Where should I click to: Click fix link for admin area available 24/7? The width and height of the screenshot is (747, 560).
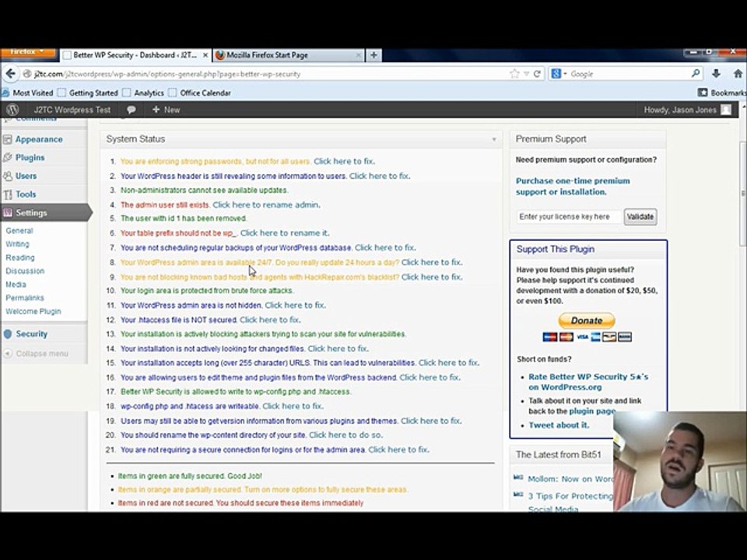click(432, 262)
